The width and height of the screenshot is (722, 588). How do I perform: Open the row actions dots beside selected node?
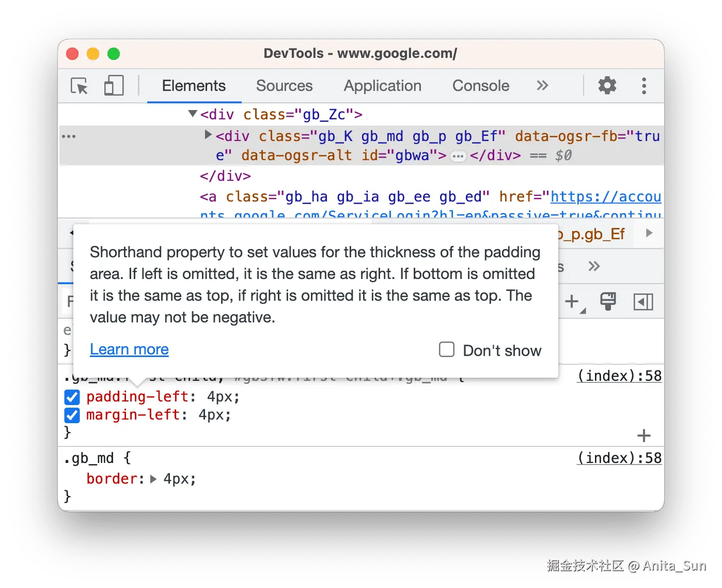[x=69, y=136]
